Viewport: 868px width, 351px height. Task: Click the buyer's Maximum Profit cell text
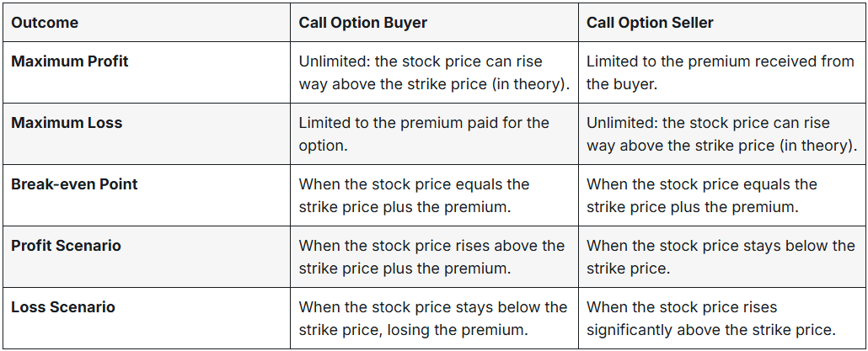coord(434,72)
